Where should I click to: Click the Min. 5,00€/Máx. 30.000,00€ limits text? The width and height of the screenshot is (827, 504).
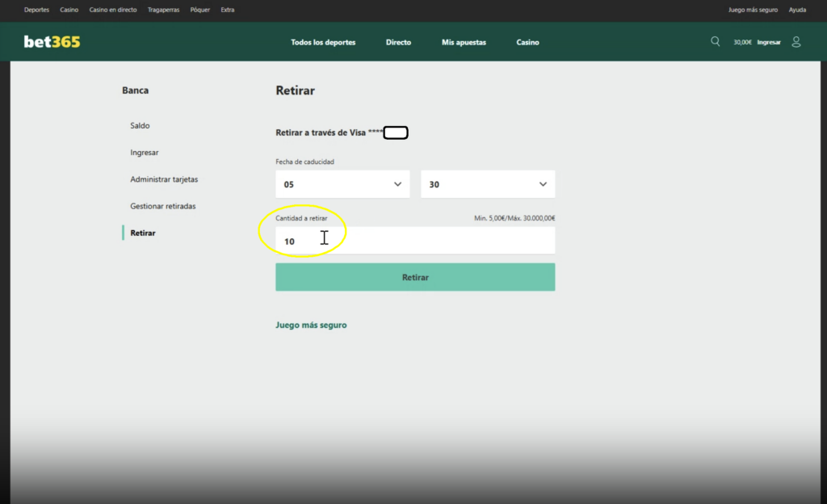point(514,218)
